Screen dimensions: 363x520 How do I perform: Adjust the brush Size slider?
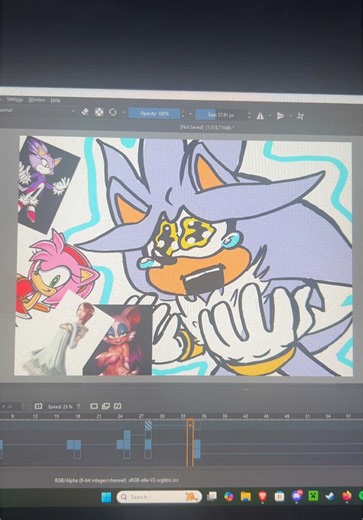tap(221, 115)
